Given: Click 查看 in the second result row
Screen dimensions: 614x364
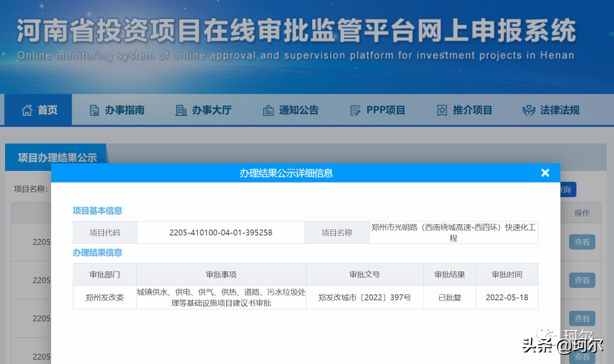Looking at the screenshot, I should coord(582,281).
